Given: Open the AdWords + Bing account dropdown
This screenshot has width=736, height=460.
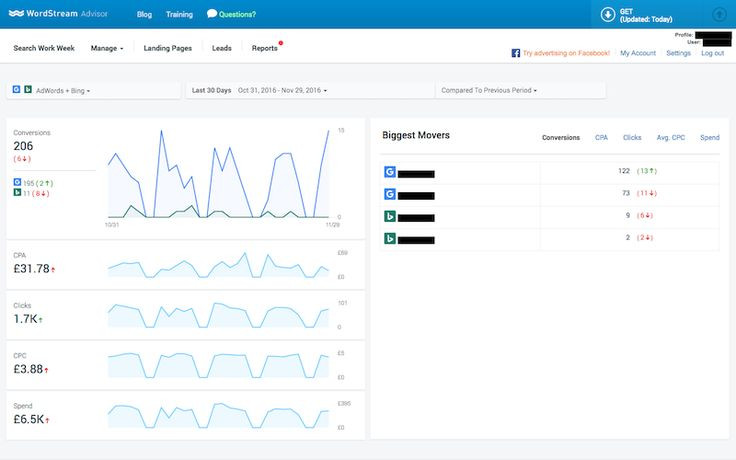Looking at the screenshot, I should [64, 91].
